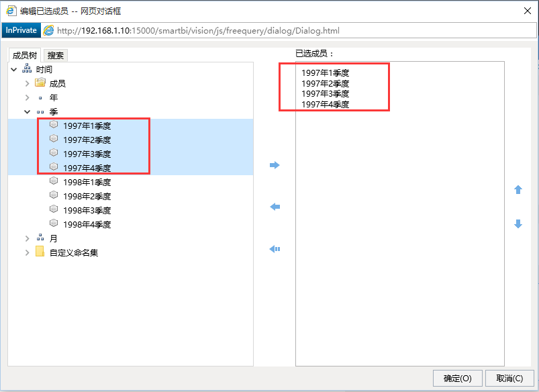Image resolution: width=539 pixels, height=392 pixels.
Task: Confirm with the 确定(O) button
Action: coord(458,379)
